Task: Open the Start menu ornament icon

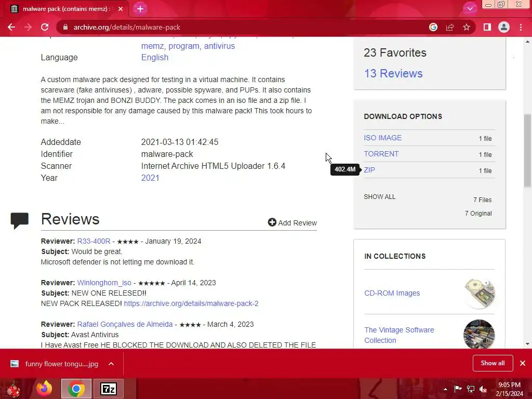Action: pos(14,389)
